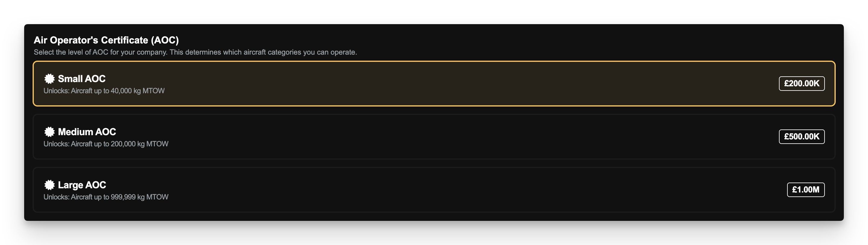Viewport: 868px width, 245px height.
Task: Click the £200.00K price tag
Action: 802,84
